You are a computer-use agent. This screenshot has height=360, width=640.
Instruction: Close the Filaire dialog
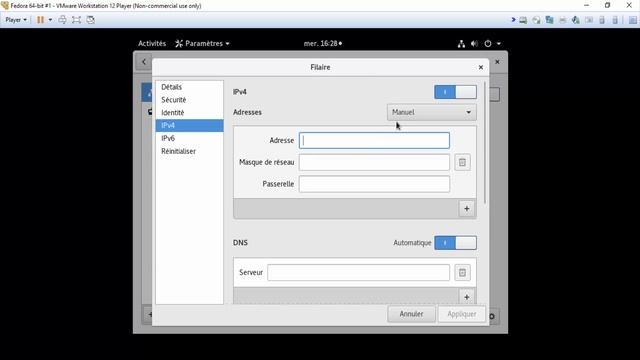[481, 67]
